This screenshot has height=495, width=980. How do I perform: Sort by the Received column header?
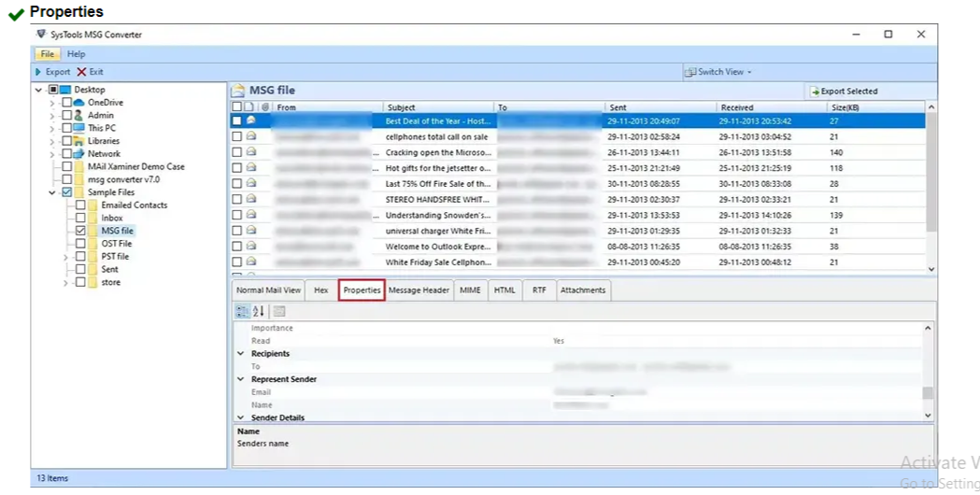(x=771, y=106)
